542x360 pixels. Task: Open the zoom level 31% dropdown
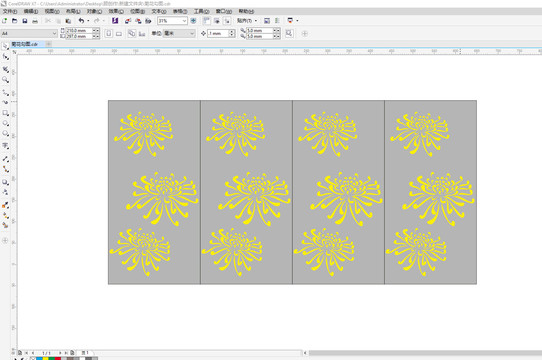click(184, 21)
